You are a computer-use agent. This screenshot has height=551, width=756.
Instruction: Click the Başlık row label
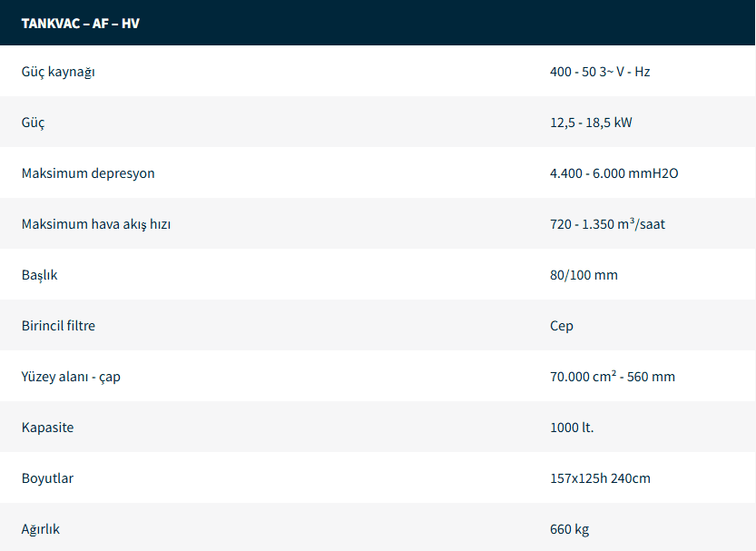coord(39,275)
